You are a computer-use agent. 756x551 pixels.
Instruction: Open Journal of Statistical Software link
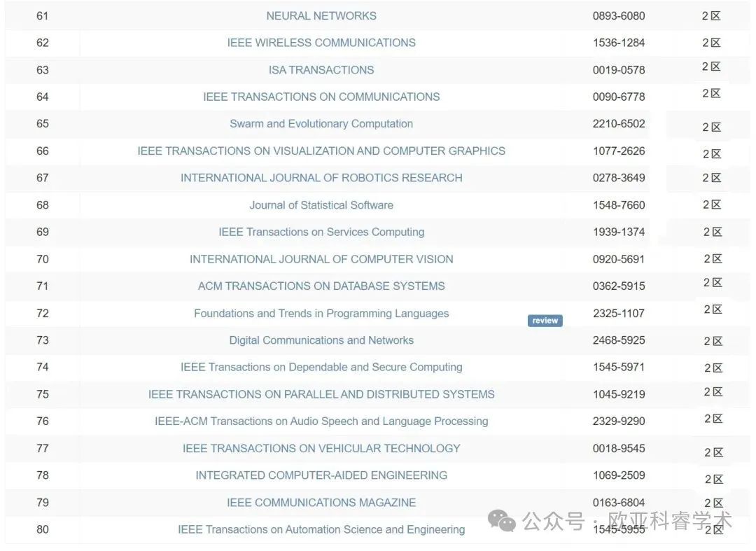coord(321,205)
